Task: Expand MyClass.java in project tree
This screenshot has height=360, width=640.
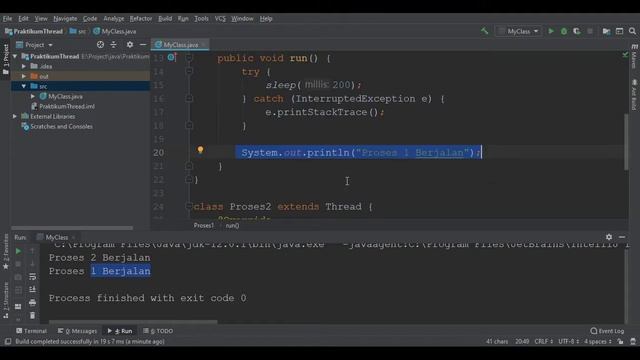Action: coord(33,96)
